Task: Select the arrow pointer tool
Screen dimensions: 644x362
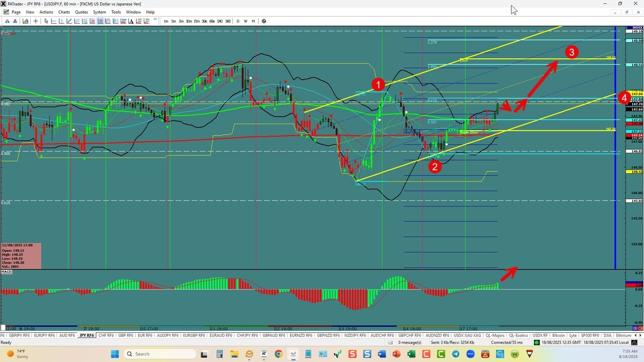Action: (x=46, y=21)
